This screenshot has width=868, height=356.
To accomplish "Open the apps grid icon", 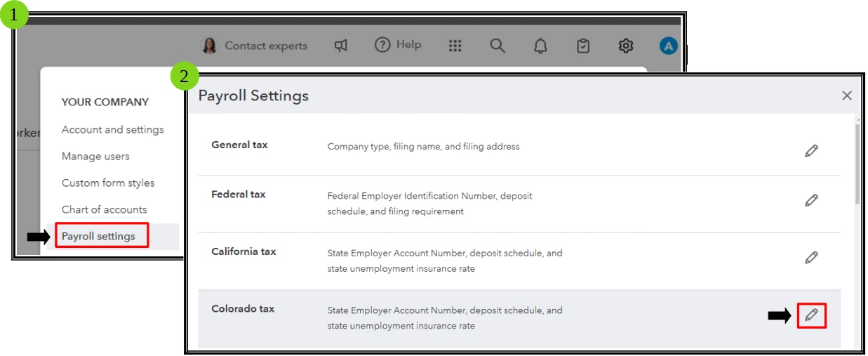I will [455, 46].
